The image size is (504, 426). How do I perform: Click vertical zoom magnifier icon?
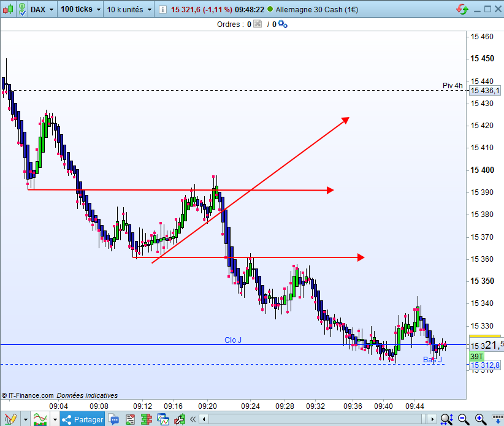tap(447, 419)
